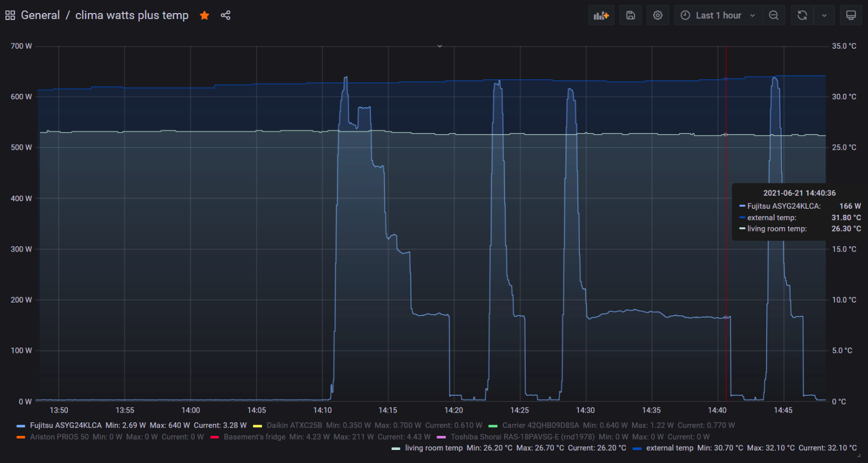The image size is (868, 463).
Task: Toggle the Daikin ATXC25B legend series
Action: click(294, 425)
